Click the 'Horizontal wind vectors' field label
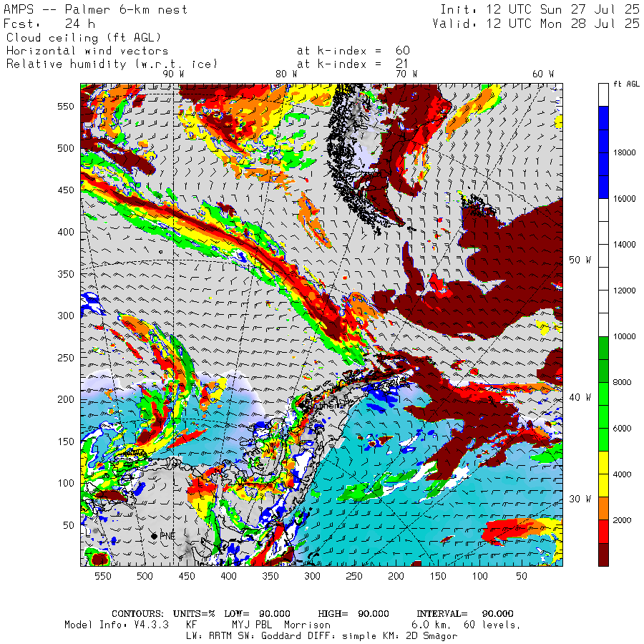Viewport: 644px width, 644px height. 87,51
